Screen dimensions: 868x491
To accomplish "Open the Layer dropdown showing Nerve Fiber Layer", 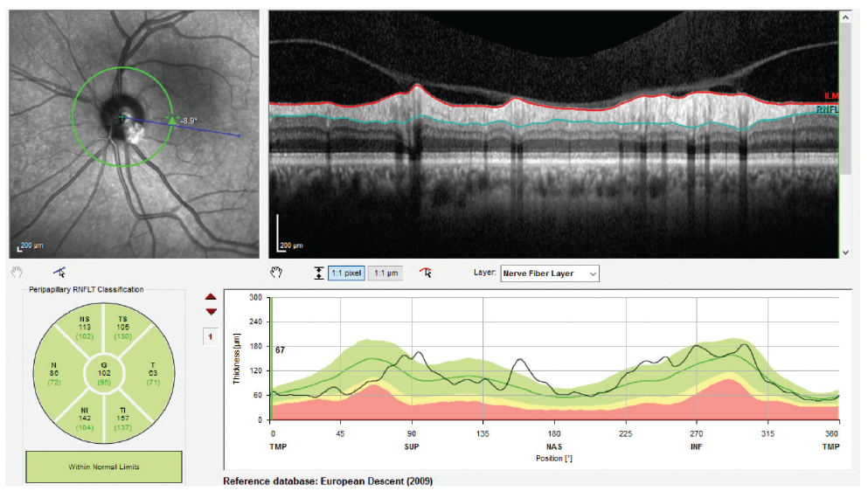I will tap(550, 273).
